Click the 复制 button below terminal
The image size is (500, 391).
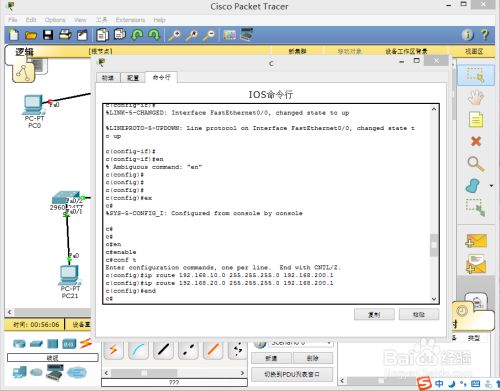click(x=374, y=314)
